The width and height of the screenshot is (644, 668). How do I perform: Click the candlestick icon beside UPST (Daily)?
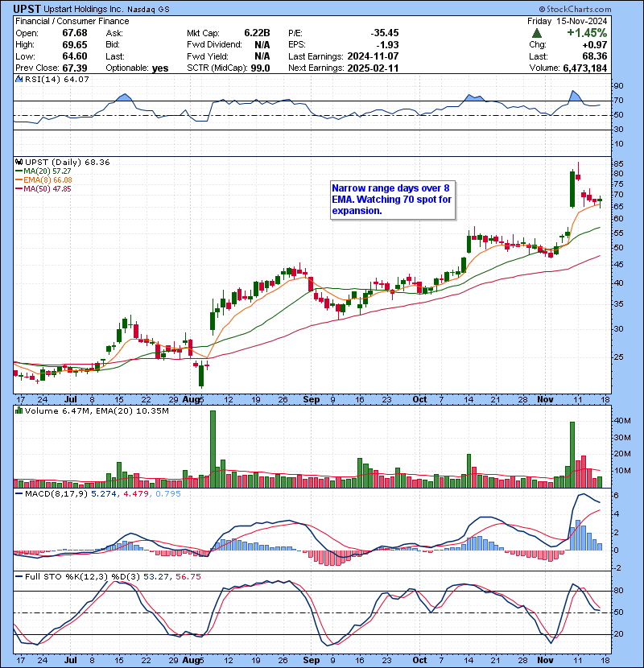tap(19, 162)
